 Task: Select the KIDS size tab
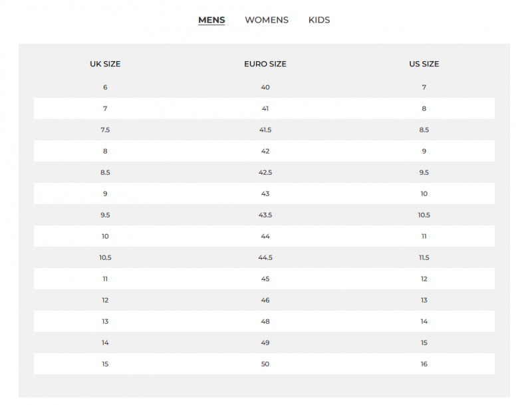point(319,20)
